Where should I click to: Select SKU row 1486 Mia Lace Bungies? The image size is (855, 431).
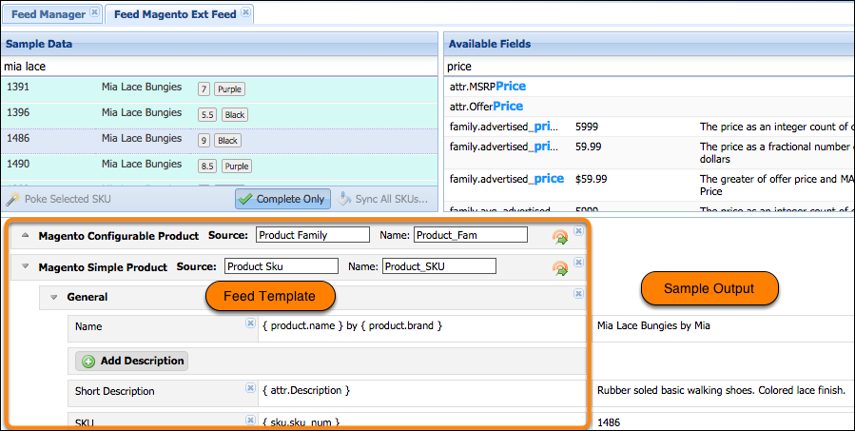219,140
